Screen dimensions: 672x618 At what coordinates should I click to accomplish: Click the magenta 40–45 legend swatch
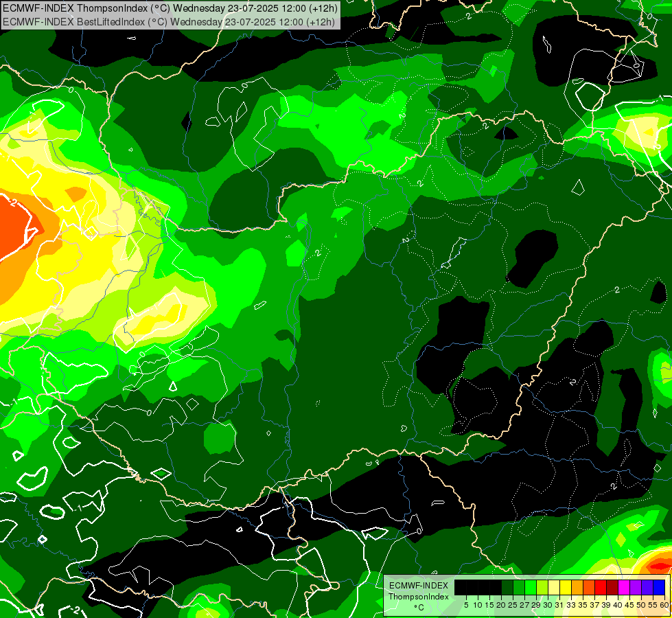click(x=624, y=588)
